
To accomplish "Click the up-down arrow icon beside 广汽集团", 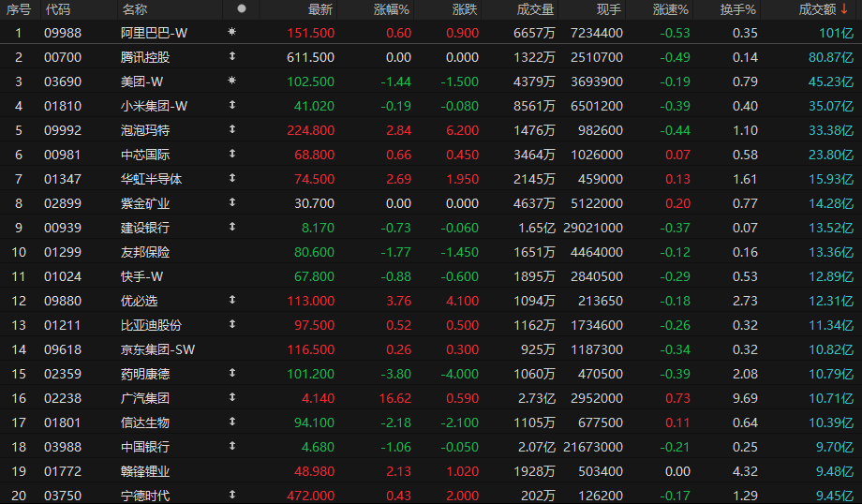I will pyautogui.click(x=232, y=397).
